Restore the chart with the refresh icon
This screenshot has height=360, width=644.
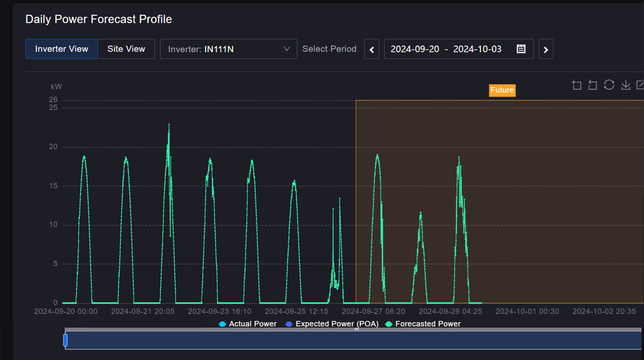pyautogui.click(x=609, y=85)
